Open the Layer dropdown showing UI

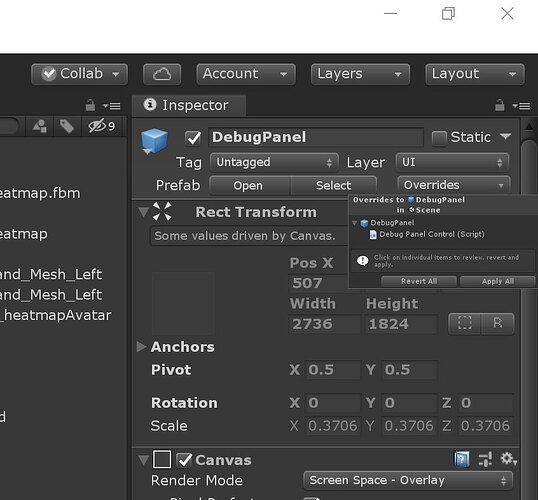point(452,162)
